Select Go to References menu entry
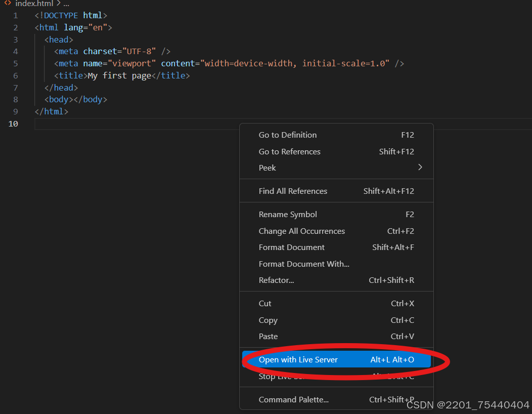532x414 pixels. (336, 151)
